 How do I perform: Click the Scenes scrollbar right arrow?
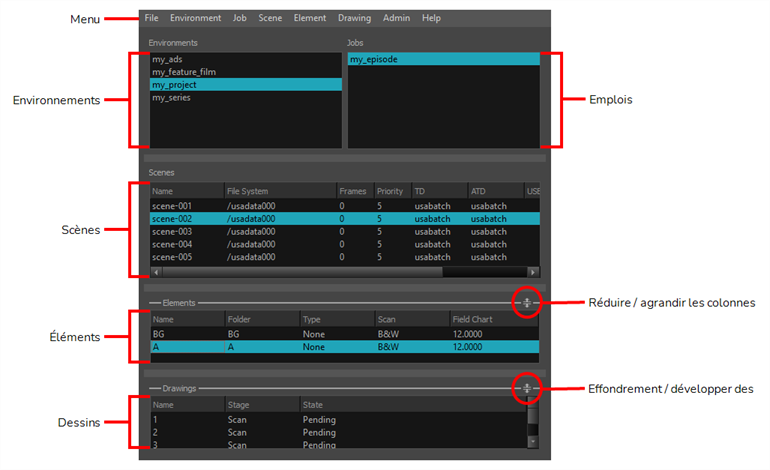pyautogui.click(x=533, y=272)
